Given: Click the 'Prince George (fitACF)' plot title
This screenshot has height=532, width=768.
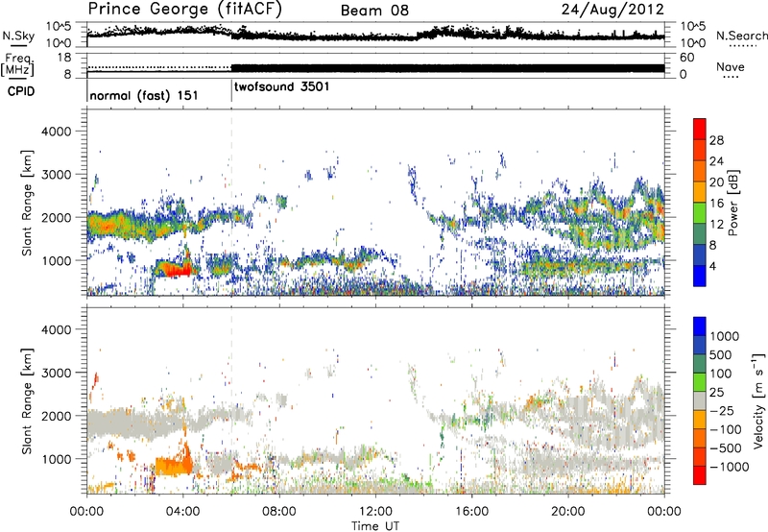Looking at the screenshot, I should click(185, 10).
